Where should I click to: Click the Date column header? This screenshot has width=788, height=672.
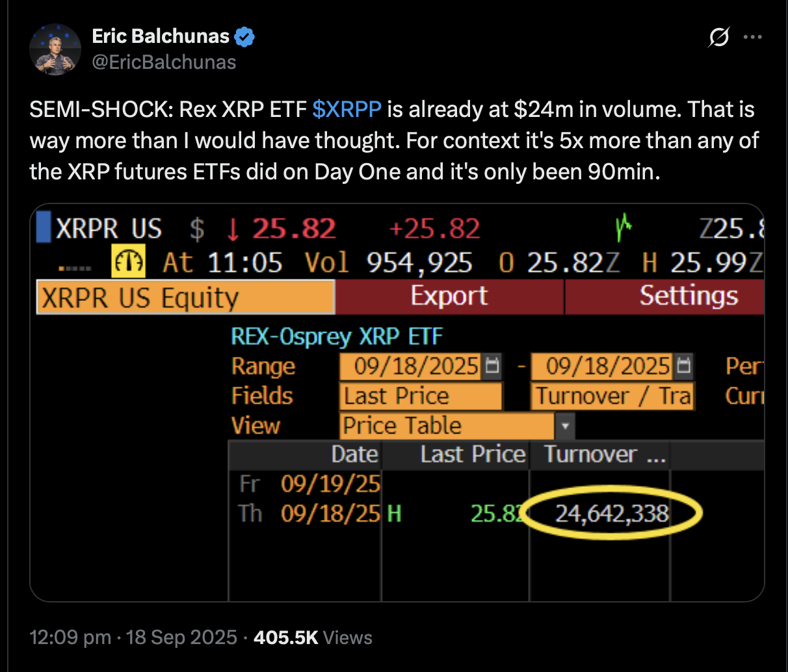[x=355, y=454]
